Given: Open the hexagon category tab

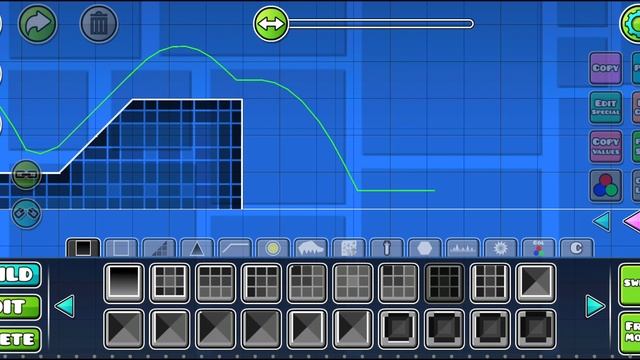Looking at the screenshot, I should (424, 248).
